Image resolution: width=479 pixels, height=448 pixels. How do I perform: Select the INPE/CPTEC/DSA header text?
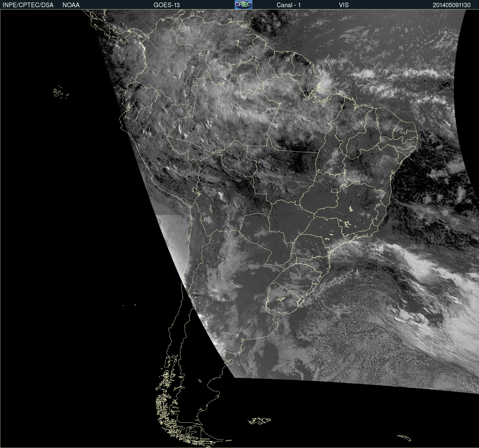pos(28,5)
